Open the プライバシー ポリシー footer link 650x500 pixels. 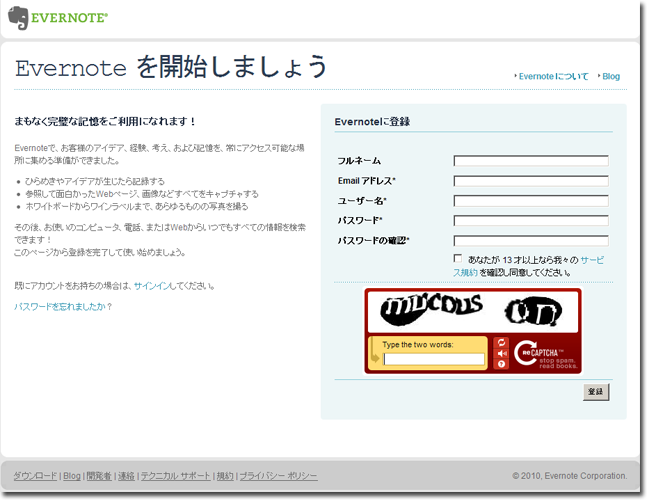click(x=278, y=476)
